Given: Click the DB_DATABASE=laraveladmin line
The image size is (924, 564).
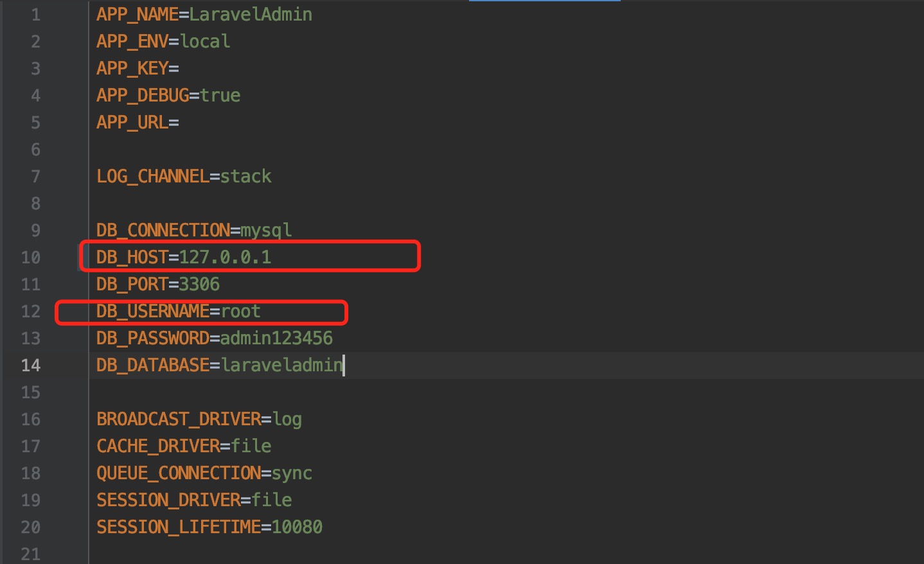Looking at the screenshot, I should [220, 365].
